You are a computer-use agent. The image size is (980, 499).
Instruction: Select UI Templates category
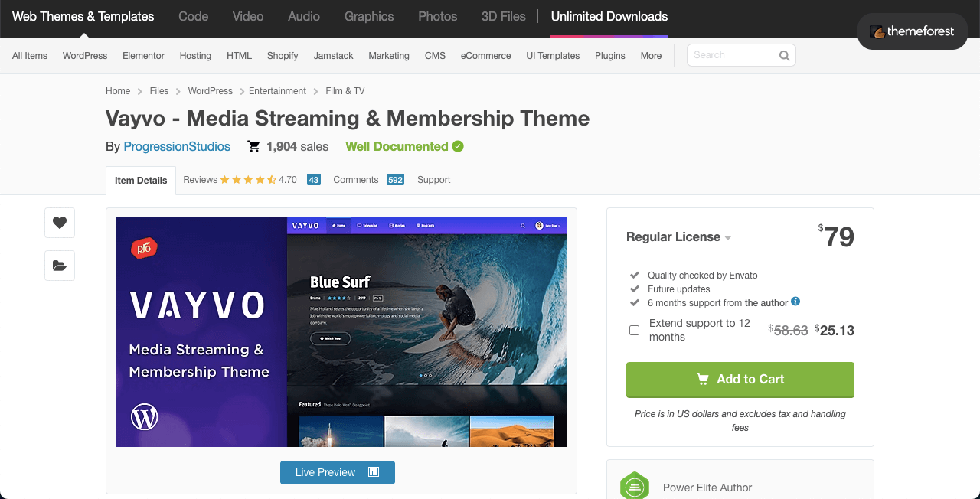click(553, 56)
